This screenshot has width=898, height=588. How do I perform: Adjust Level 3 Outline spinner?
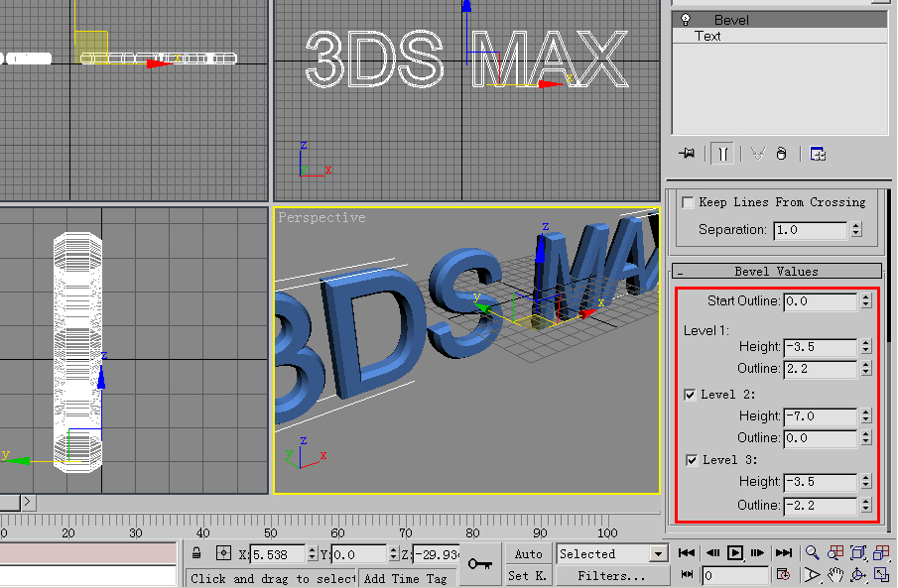[866, 505]
